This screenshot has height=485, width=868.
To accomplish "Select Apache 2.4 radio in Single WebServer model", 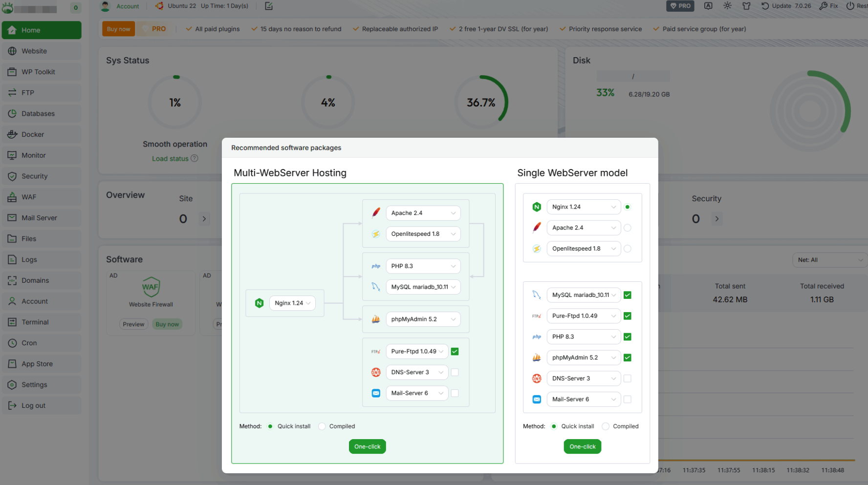I will (628, 228).
